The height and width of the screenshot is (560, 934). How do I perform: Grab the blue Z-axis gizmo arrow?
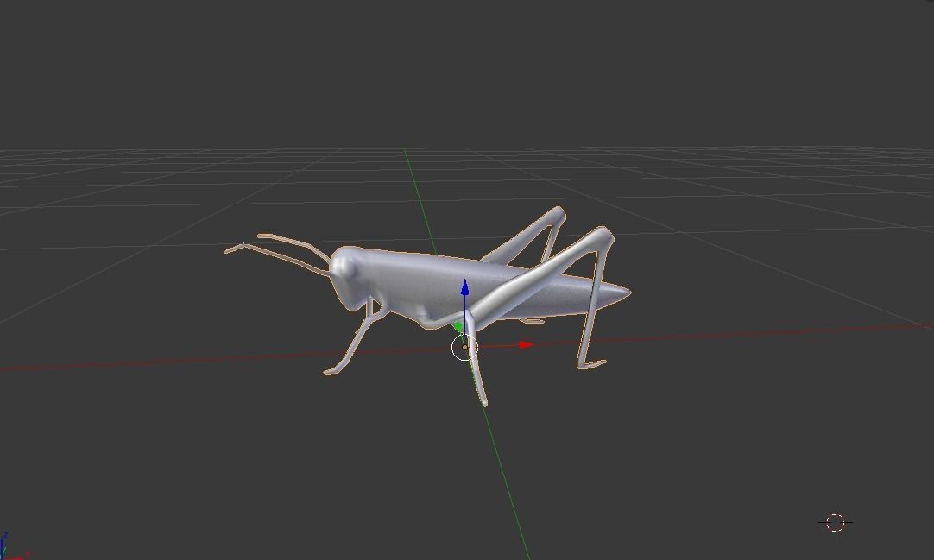click(464, 288)
